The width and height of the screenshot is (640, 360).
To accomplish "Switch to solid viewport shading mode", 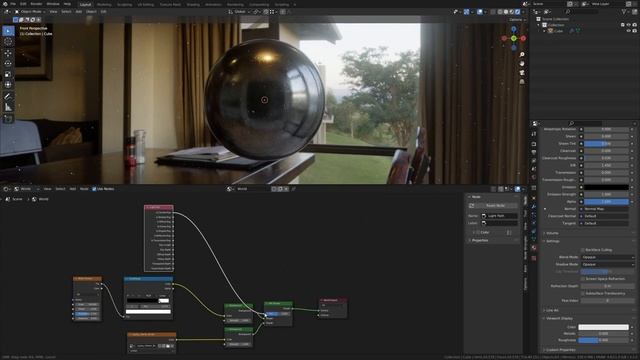I will tap(506, 12).
